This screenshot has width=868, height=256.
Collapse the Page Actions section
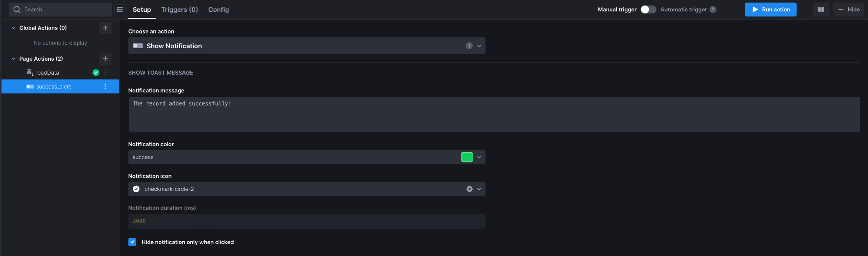pos(13,59)
